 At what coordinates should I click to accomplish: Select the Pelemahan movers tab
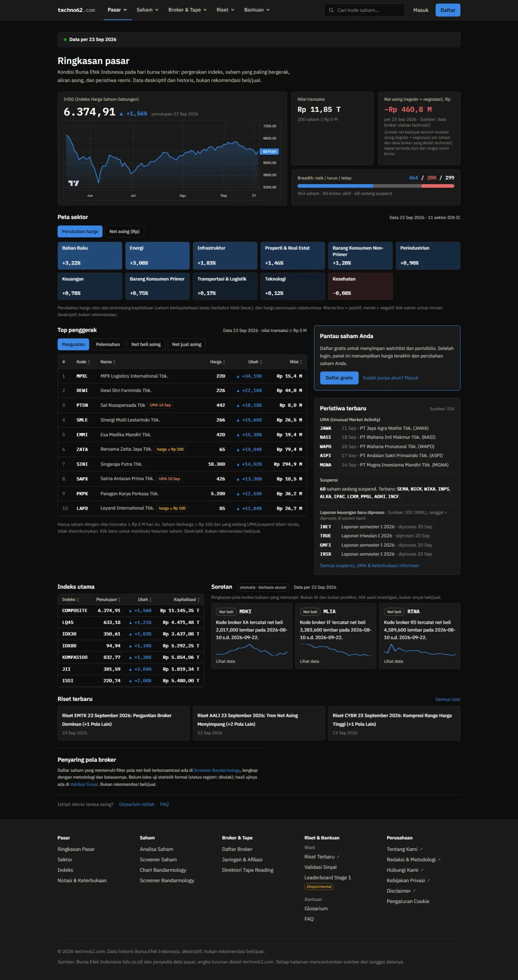[108, 344]
